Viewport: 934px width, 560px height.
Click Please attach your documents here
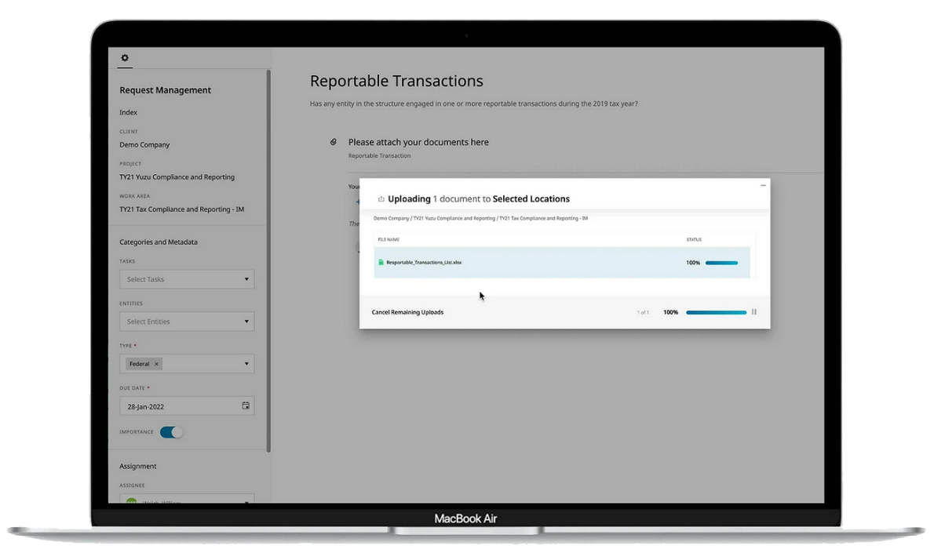(x=418, y=142)
